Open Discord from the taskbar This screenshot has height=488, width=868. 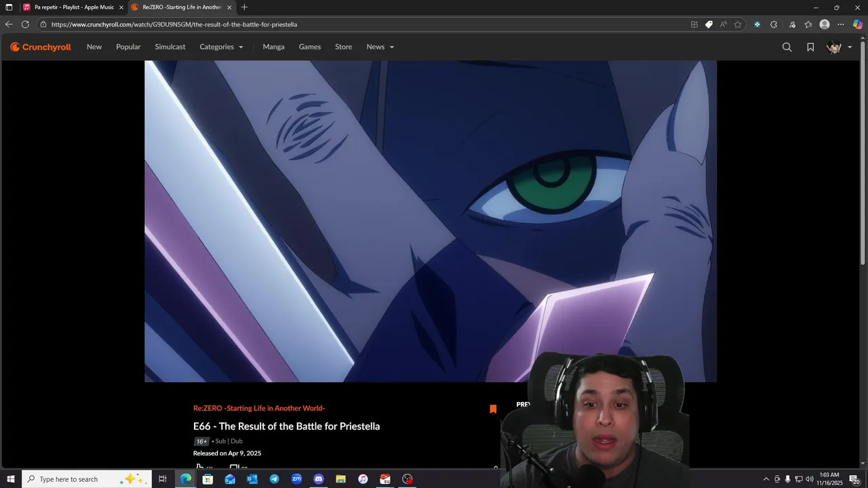(319, 479)
